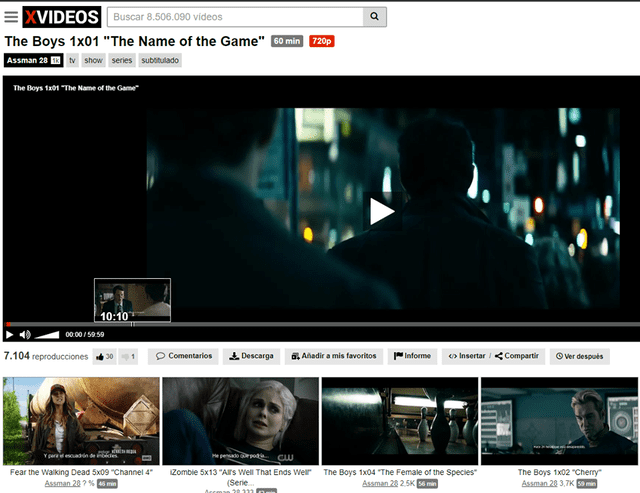
Task: Click the Descarga download button
Action: (x=251, y=356)
